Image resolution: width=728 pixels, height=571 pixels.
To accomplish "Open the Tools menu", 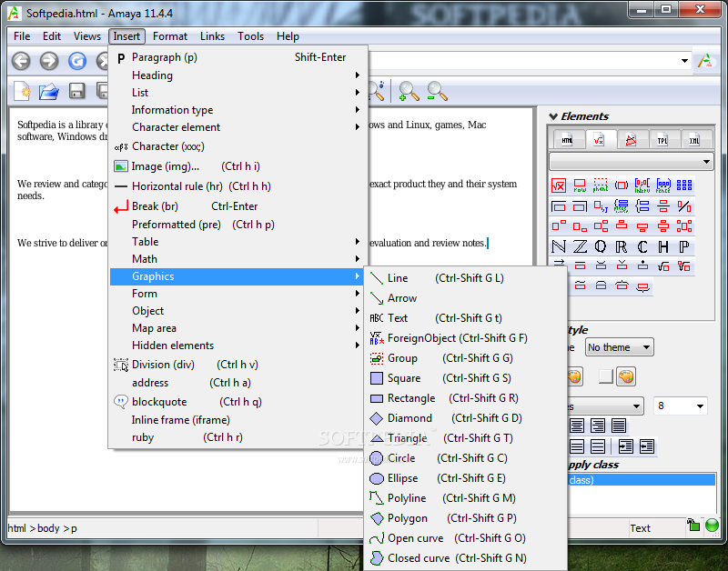I will point(251,36).
